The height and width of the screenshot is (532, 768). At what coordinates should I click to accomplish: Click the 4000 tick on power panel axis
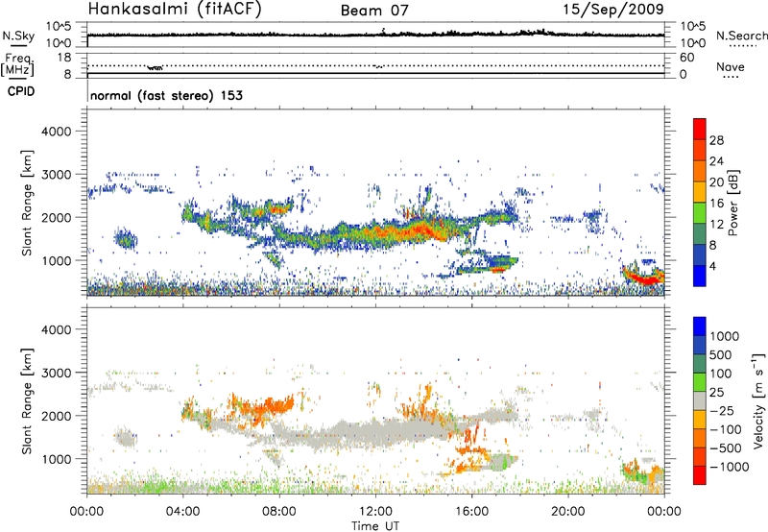pyautogui.click(x=56, y=132)
